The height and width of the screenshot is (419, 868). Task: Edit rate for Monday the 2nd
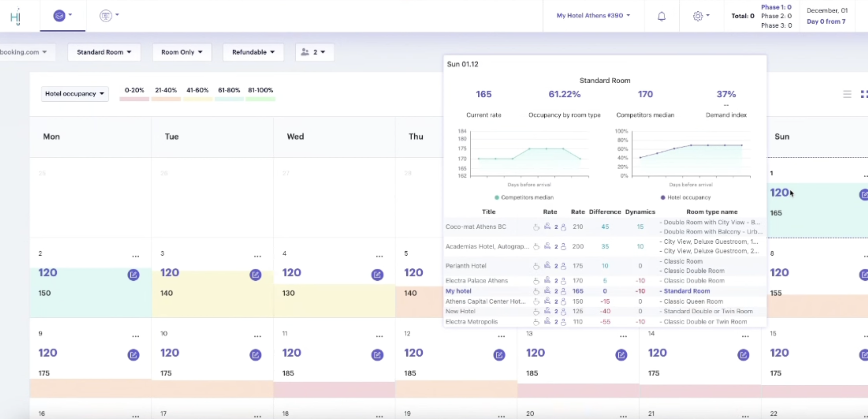click(x=133, y=275)
